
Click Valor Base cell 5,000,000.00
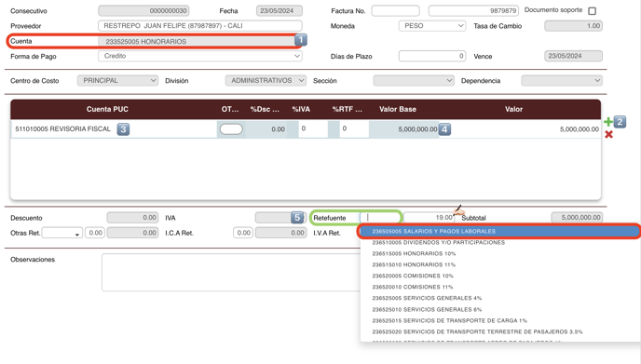(x=403, y=129)
